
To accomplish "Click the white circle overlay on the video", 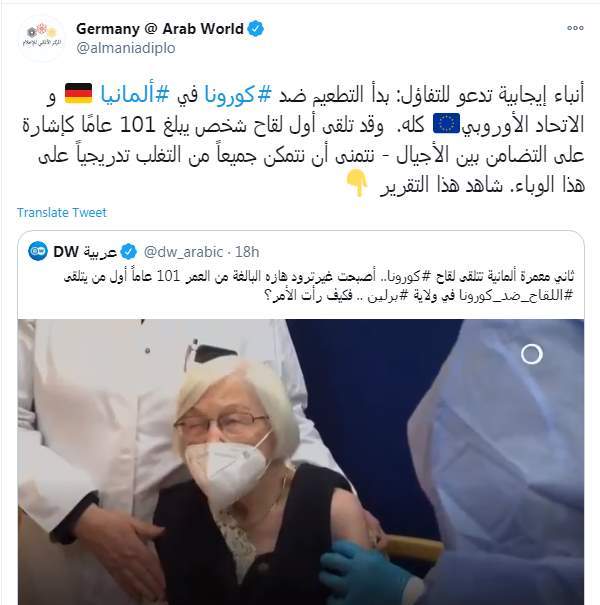I will (x=532, y=354).
